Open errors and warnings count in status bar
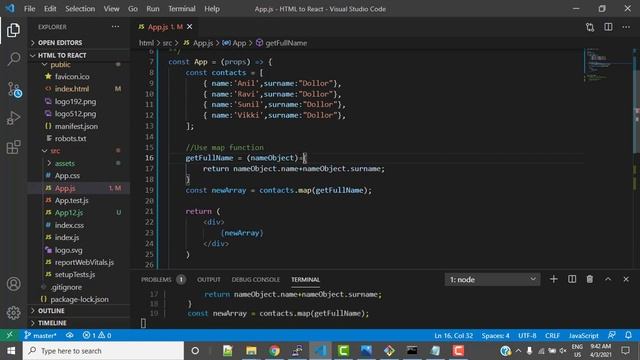 pos(97,336)
